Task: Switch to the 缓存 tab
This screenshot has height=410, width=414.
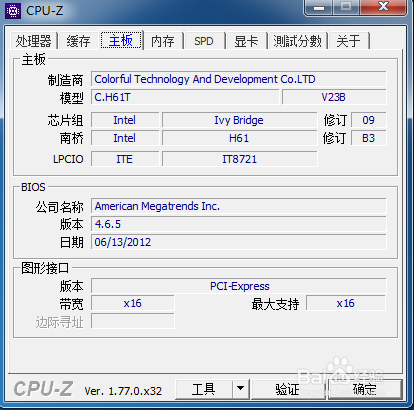Action: pos(79,41)
